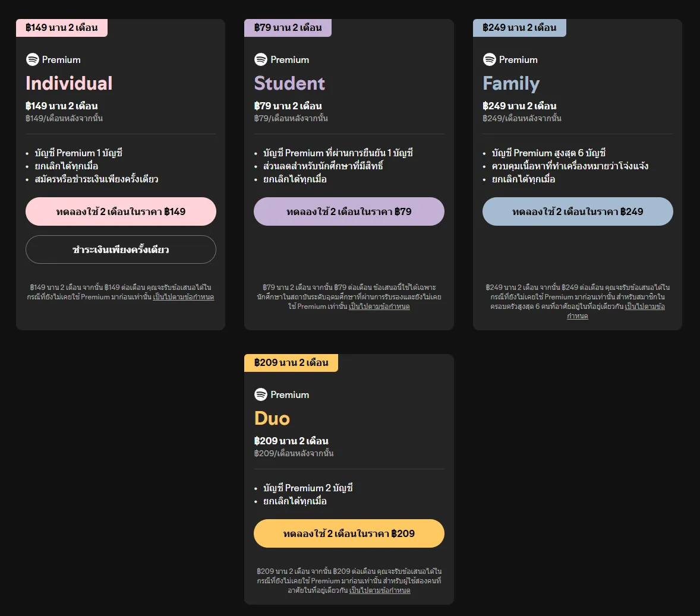Click the Premium label on the Individual card
The image size is (700, 616).
click(61, 60)
